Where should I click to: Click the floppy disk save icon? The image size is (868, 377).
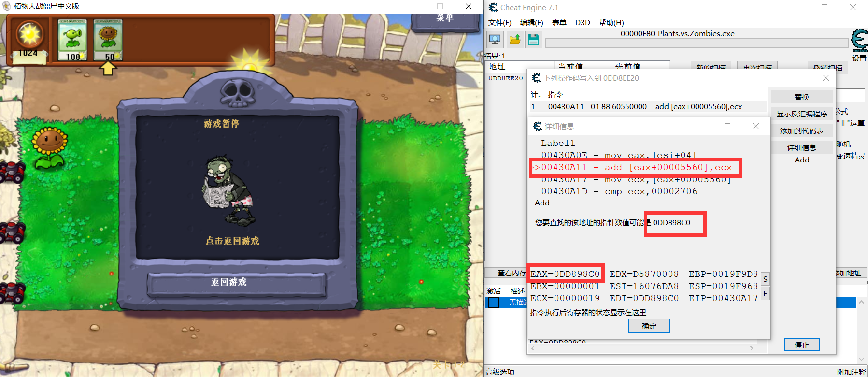534,40
